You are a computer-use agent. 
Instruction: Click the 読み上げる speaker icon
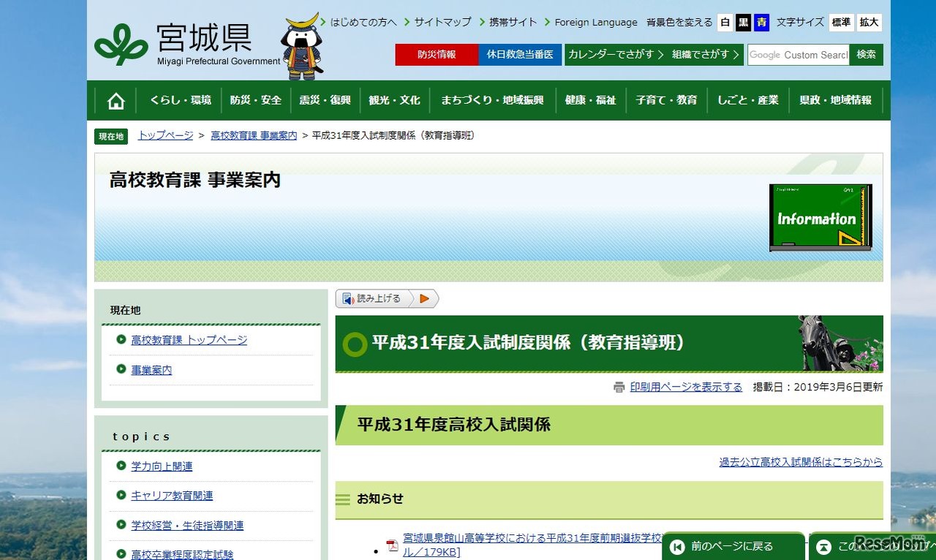(347, 298)
